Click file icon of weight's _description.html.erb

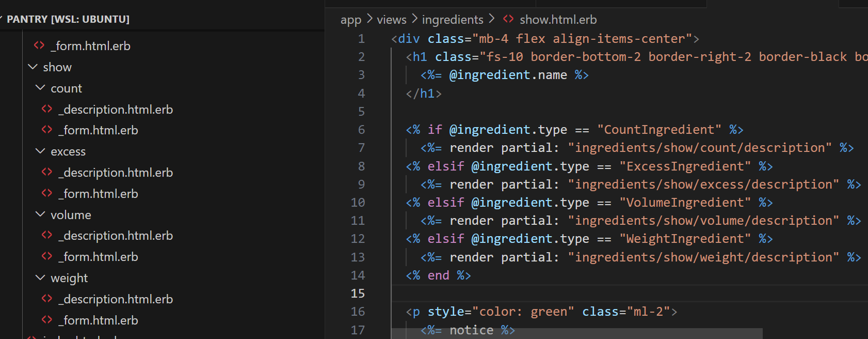[47, 299]
